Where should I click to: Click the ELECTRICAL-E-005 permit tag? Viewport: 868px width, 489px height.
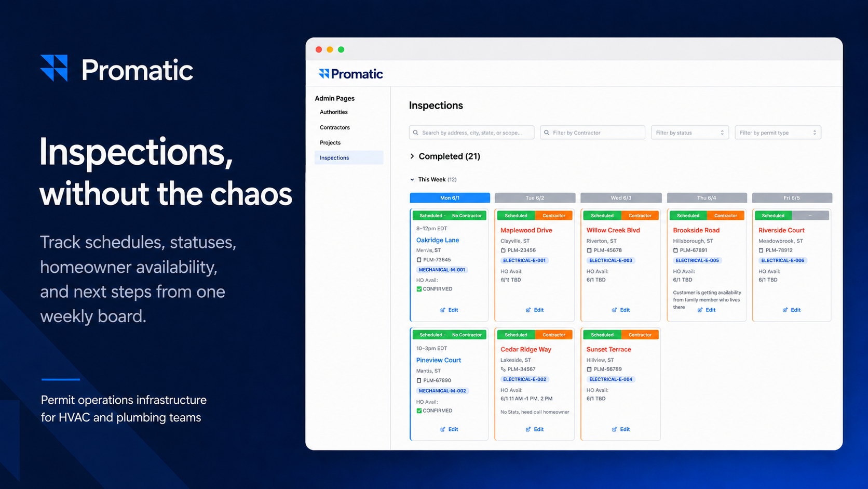coord(697,261)
